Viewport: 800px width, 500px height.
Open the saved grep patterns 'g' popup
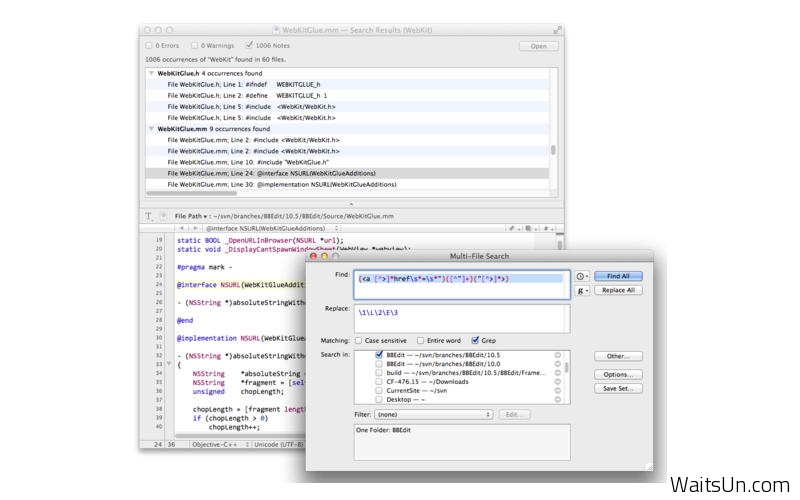click(x=582, y=290)
